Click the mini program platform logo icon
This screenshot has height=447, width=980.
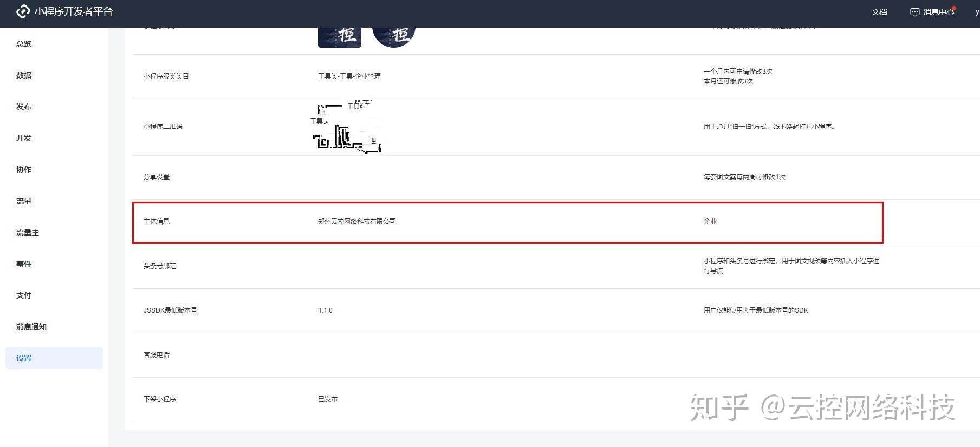pos(23,11)
